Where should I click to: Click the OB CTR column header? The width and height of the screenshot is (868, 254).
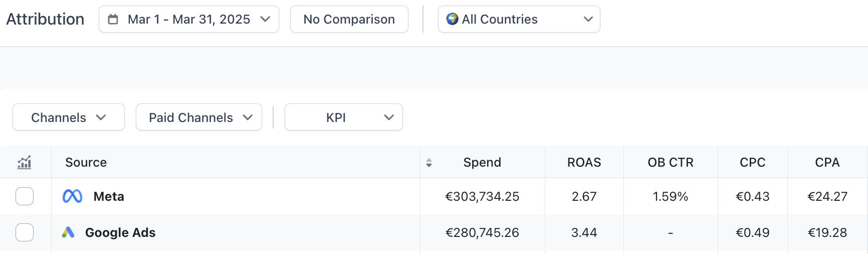tap(671, 162)
